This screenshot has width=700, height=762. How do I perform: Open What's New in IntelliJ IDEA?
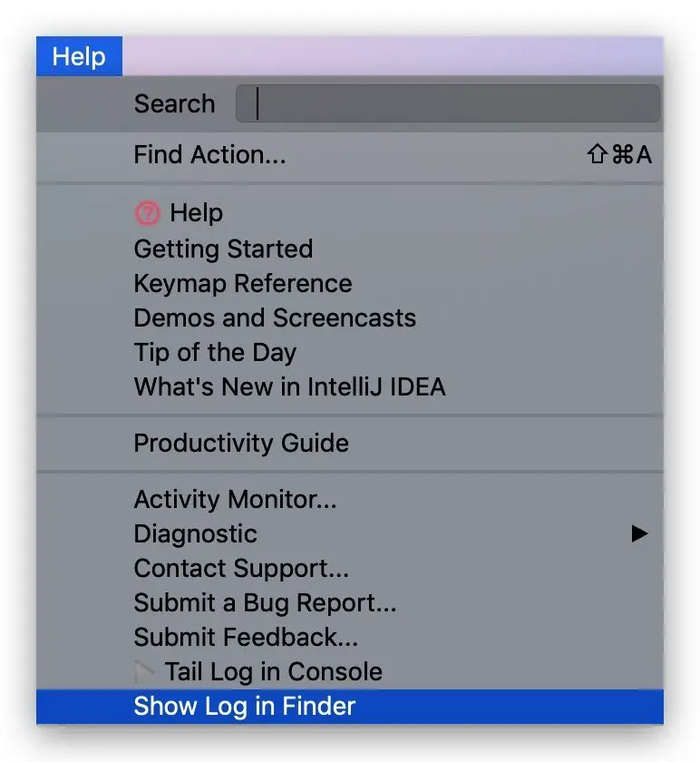click(289, 387)
